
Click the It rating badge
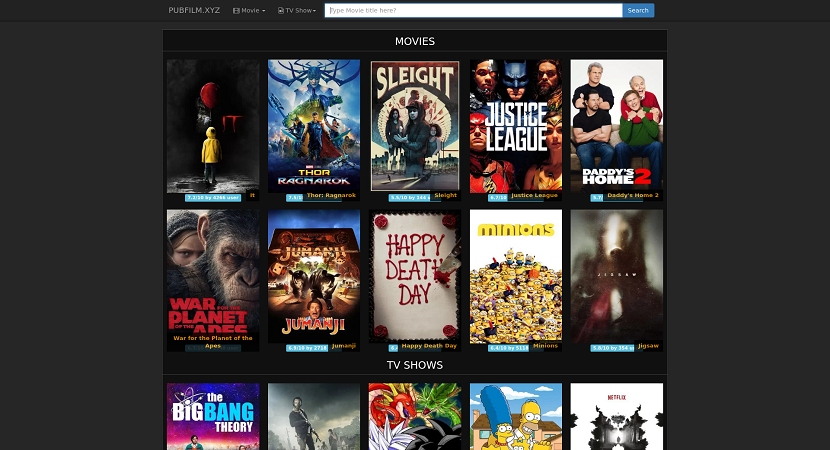pyautogui.click(x=213, y=197)
